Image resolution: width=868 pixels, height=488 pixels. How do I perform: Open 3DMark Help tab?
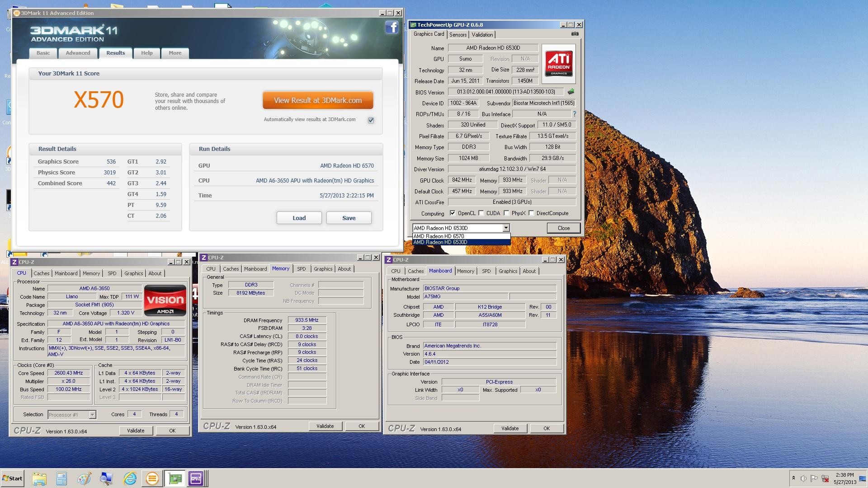(146, 53)
